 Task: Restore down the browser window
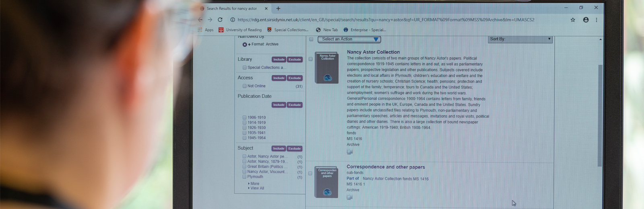[x=581, y=8]
